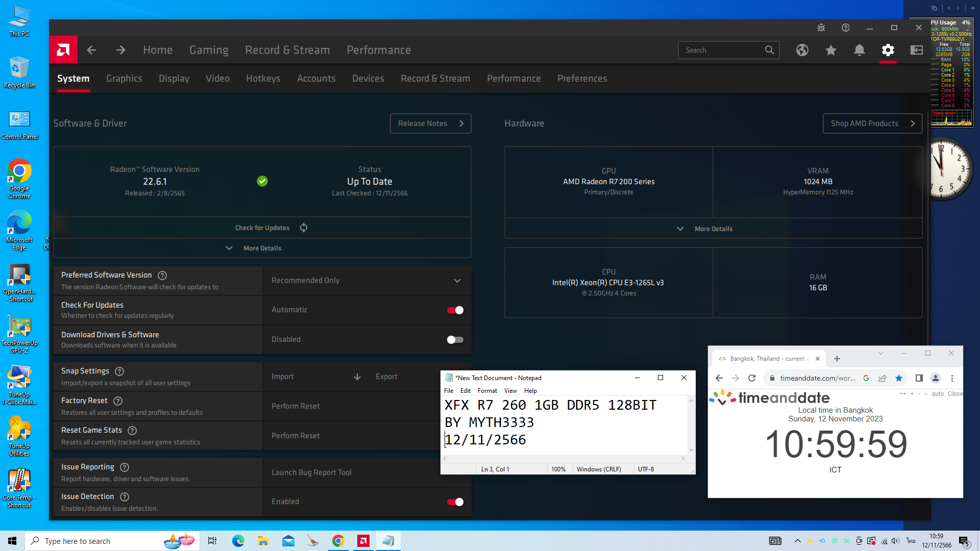
Task: Open new tab in Chrome window
Action: 837,359
